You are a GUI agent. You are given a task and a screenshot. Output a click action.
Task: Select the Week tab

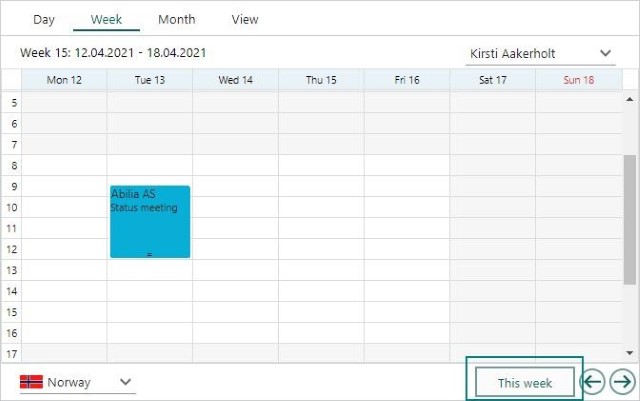pyautogui.click(x=106, y=19)
